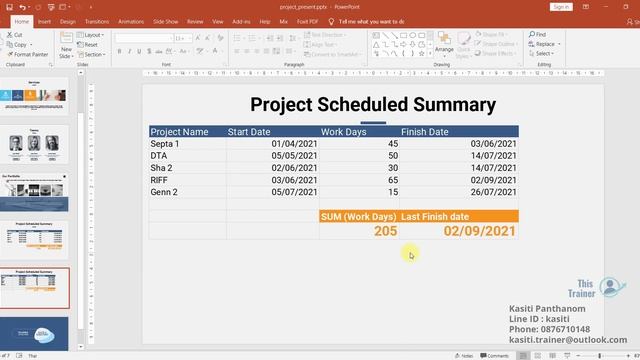The image size is (640, 360).
Task: Open the View ribbon tab
Action: (218, 22)
